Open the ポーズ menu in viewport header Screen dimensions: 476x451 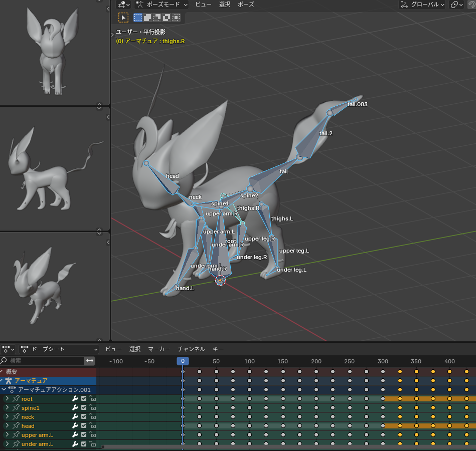pos(245,5)
